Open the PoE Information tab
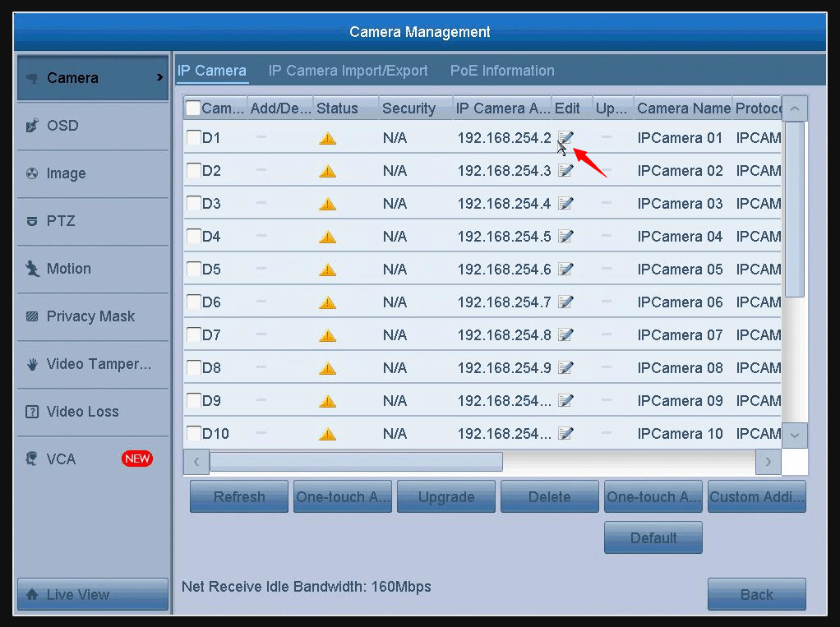Image resolution: width=840 pixels, height=627 pixels. [501, 71]
